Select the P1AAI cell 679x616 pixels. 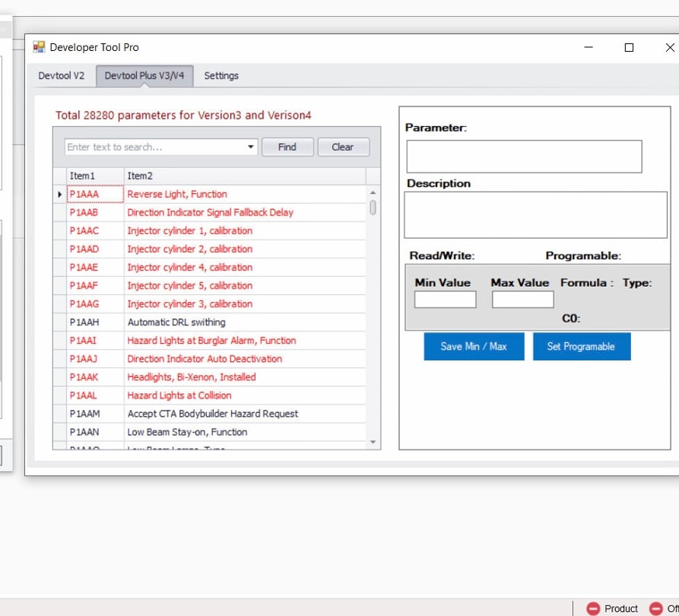pyautogui.click(x=95, y=341)
